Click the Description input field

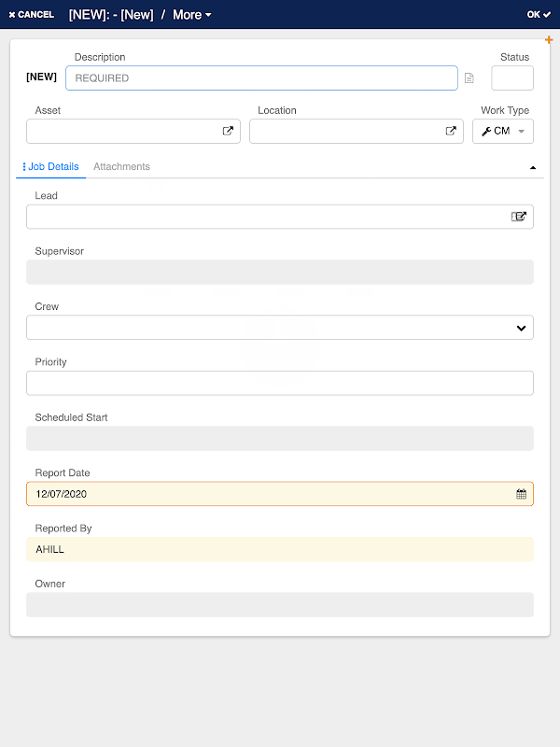pyautogui.click(x=261, y=78)
